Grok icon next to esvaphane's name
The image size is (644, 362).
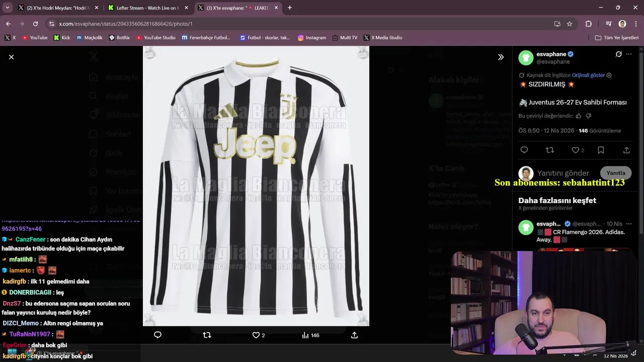click(x=619, y=54)
